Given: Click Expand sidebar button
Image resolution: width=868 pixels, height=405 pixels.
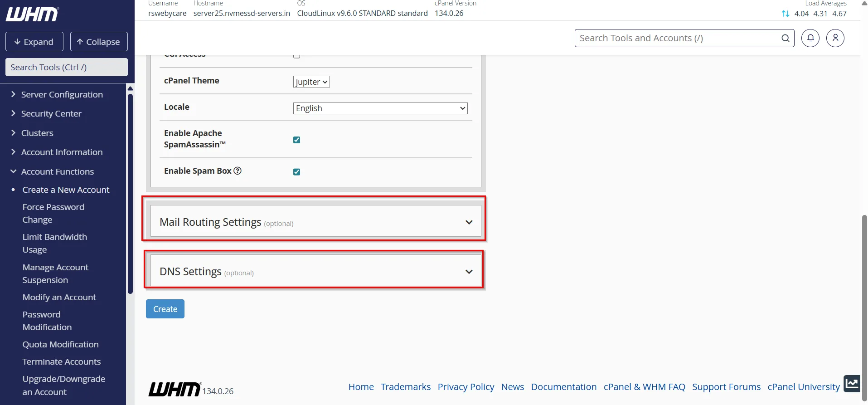Looking at the screenshot, I should pyautogui.click(x=34, y=42).
